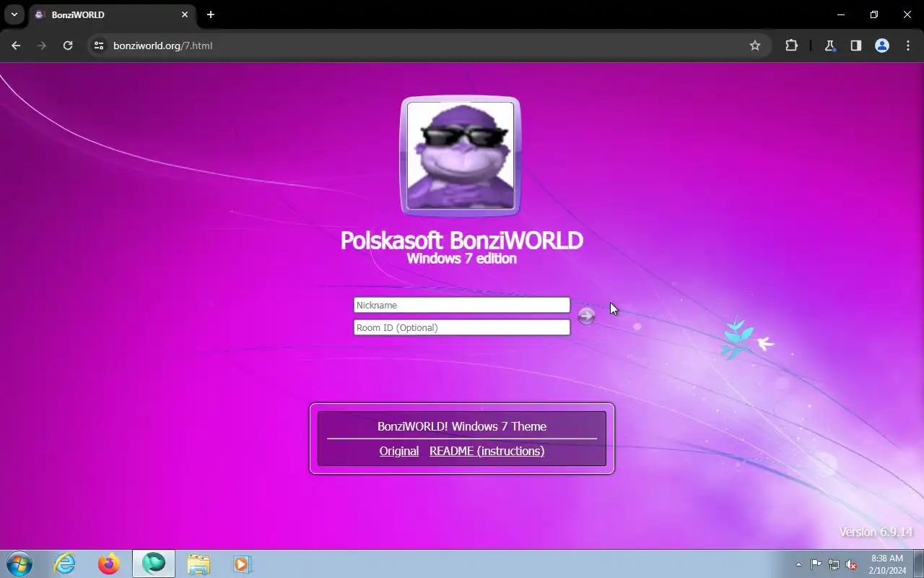Select the BonziWORLD browser tab
Image resolution: width=924 pixels, height=578 pixels.
[x=112, y=14]
